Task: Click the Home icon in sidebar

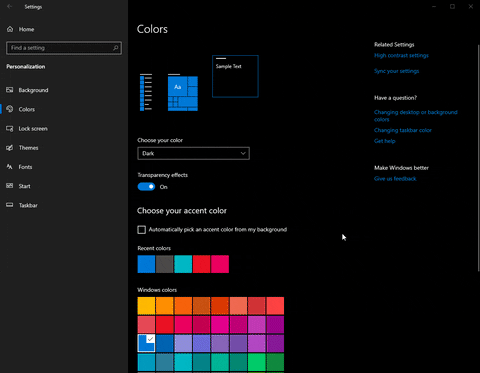Action: (10, 29)
